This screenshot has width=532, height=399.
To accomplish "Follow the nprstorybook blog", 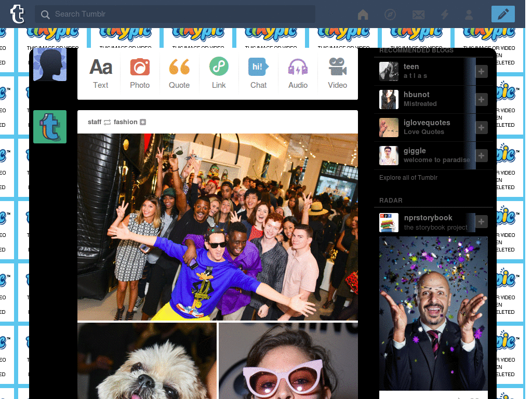I will click(x=481, y=222).
